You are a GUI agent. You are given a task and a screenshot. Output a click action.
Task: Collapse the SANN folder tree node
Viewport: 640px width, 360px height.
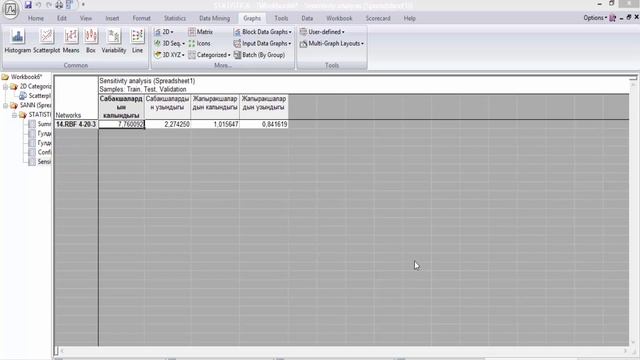5,105
